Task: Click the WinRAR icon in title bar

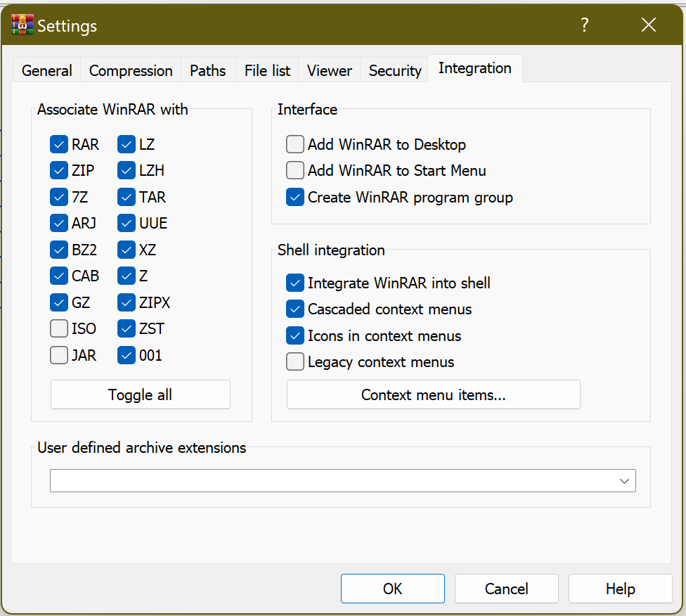Action: 22,25
